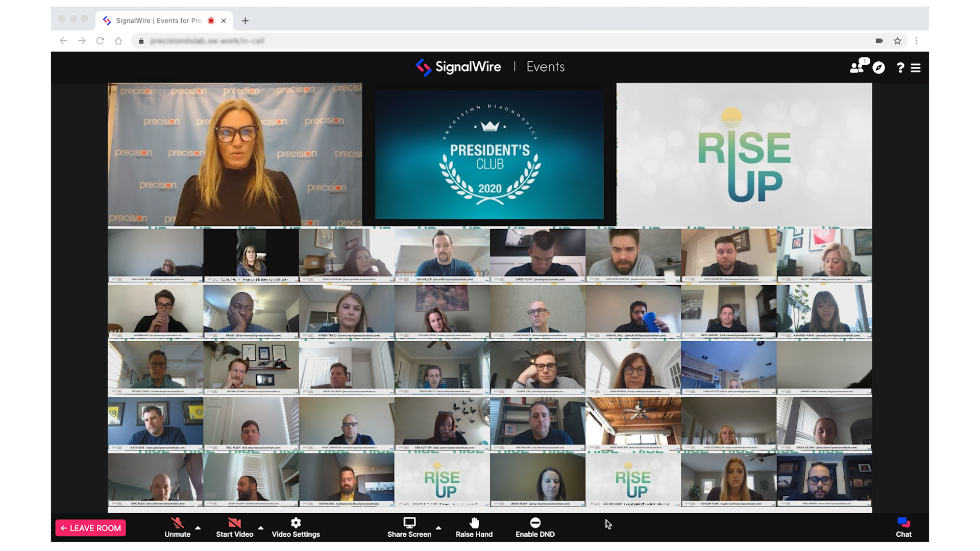This screenshot has width=980, height=551.
Task: Select Bill Alley's video tile
Action: click(x=251, y=424)
